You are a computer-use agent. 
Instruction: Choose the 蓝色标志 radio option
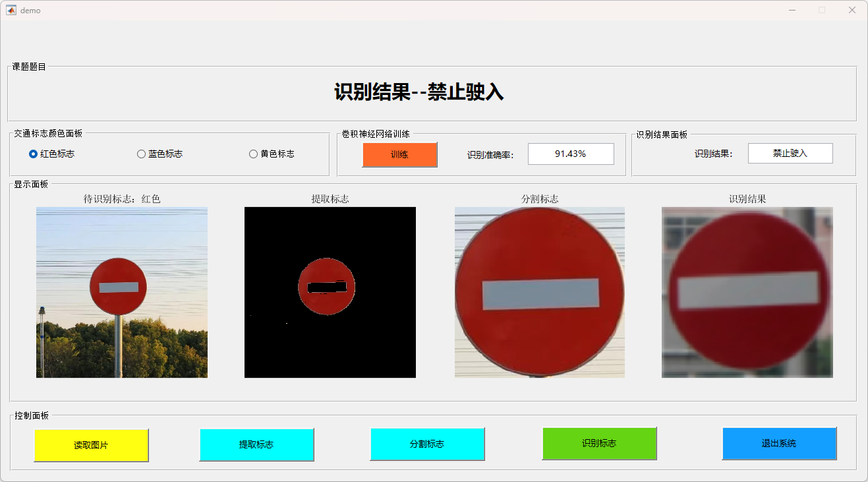141,154
